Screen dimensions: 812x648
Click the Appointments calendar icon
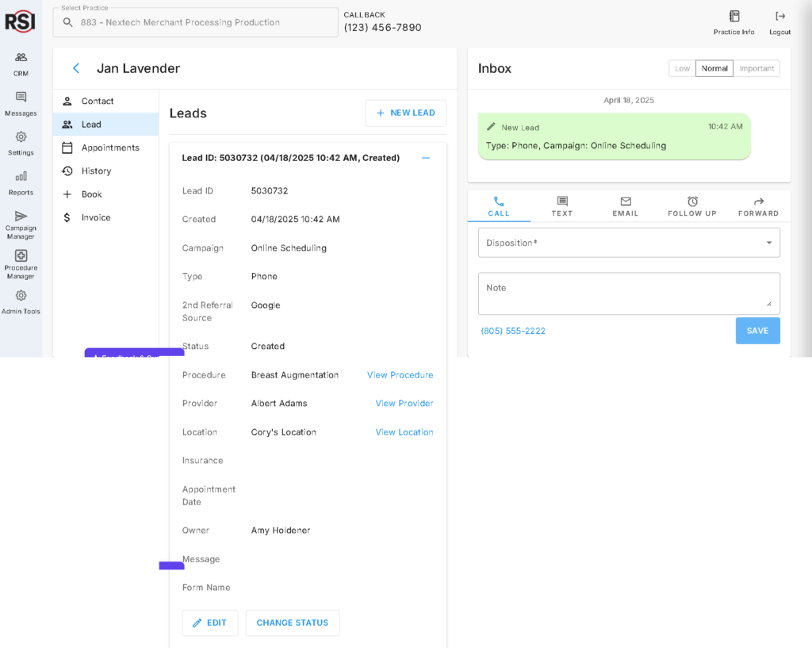(67, 148)
